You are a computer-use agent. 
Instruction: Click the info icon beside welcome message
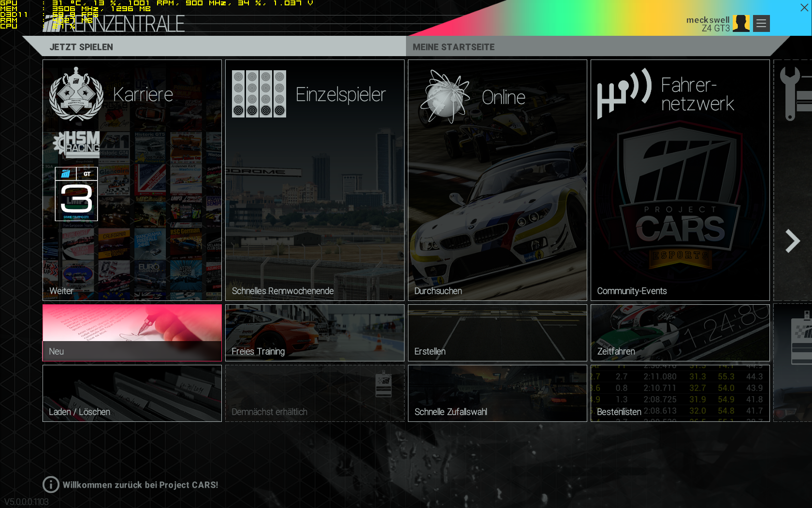tap(51, 484)
